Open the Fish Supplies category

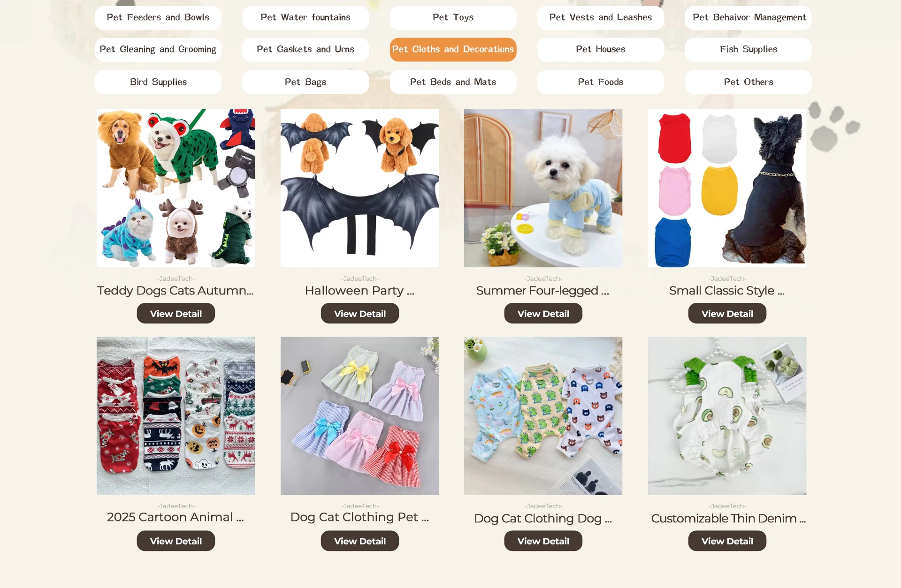[x=748, y=49]
